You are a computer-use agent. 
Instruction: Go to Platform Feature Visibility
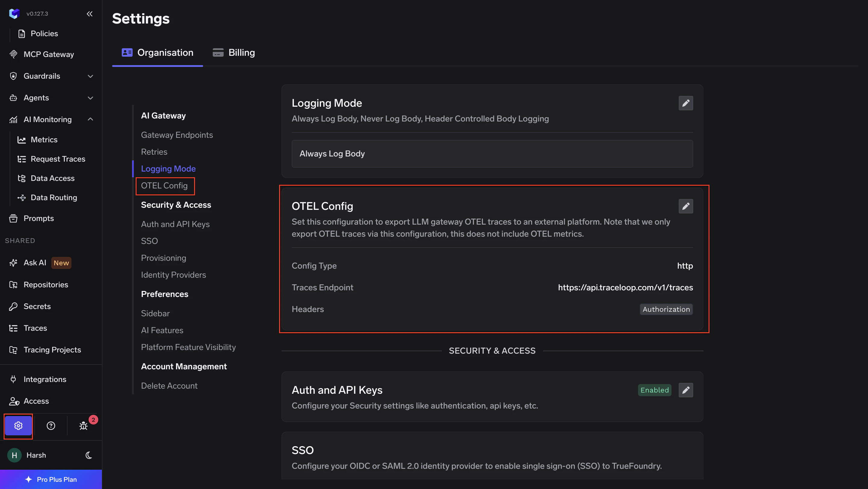click(188, 347)
